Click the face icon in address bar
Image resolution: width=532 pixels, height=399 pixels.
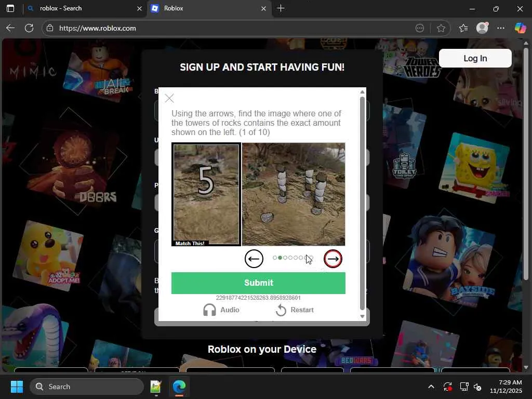coord(420,28)
